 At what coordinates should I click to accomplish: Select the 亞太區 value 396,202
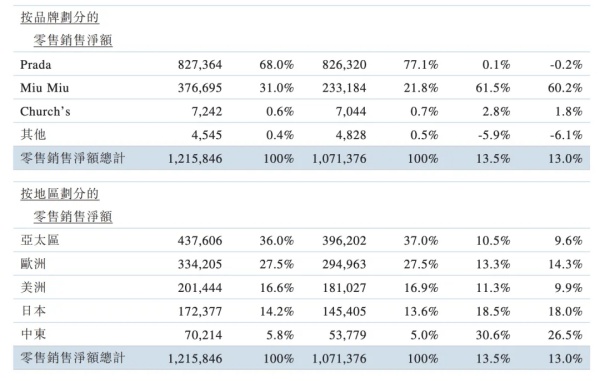click(344, 241)
